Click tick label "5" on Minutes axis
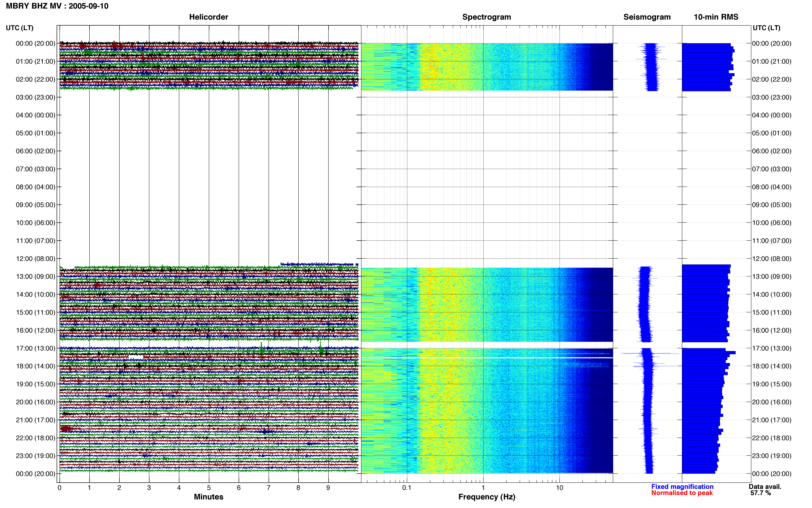 tap(209, 488)
